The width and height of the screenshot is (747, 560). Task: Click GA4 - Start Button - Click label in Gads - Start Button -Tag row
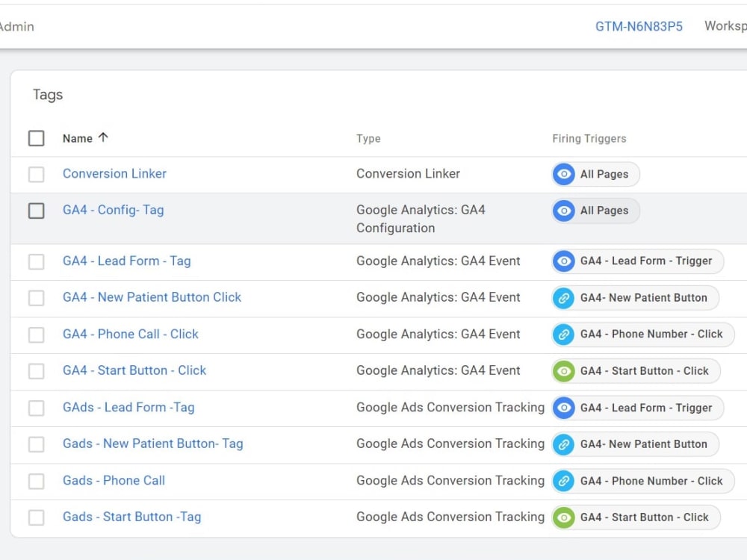coord(644,517)
